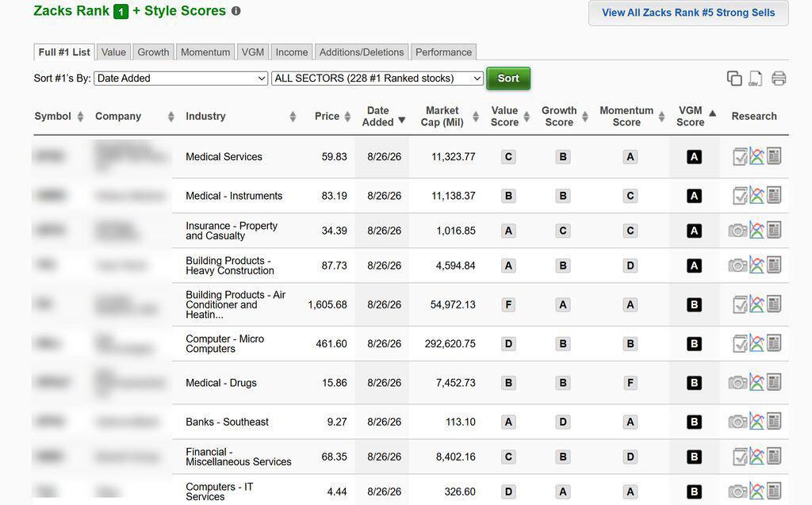Open the checkmark report icon for Building Products - Air Conditioner
This screenshot has height=505, width=812.
pos(740,304)
